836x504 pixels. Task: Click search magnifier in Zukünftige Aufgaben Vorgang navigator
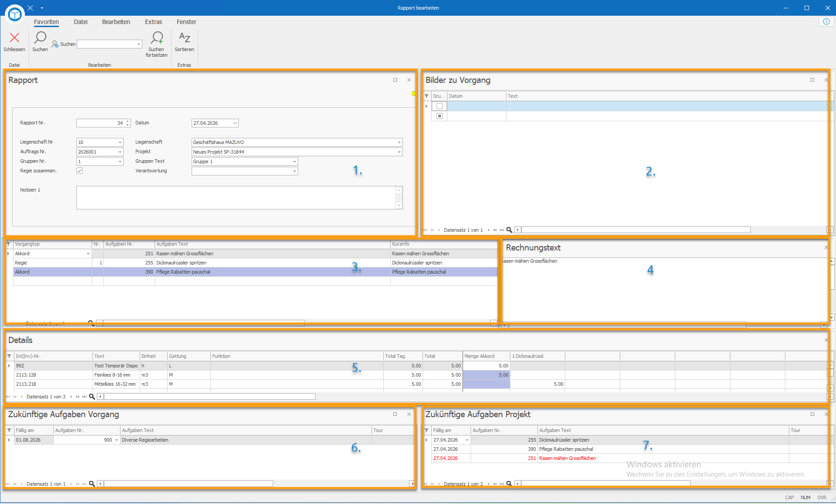[x=92, y=484]
